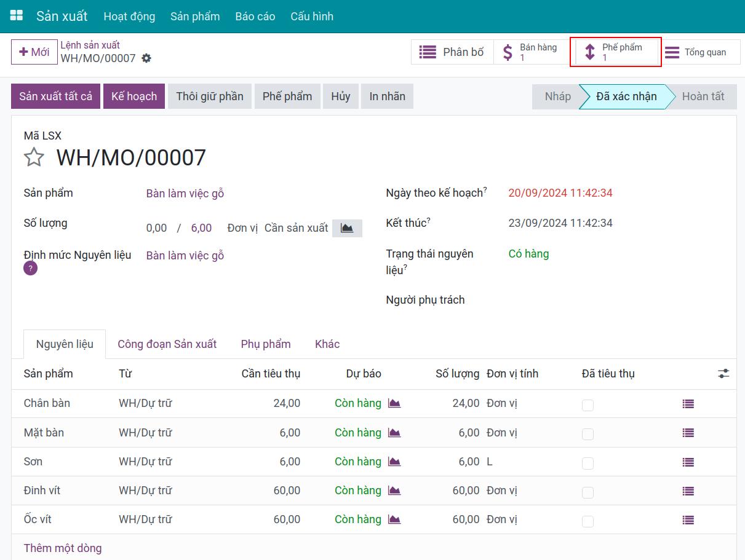Tick Đã tiêu thụ checkbox for Sơn
This screenshot has width=745, height=560.
(x=588, y=463)
